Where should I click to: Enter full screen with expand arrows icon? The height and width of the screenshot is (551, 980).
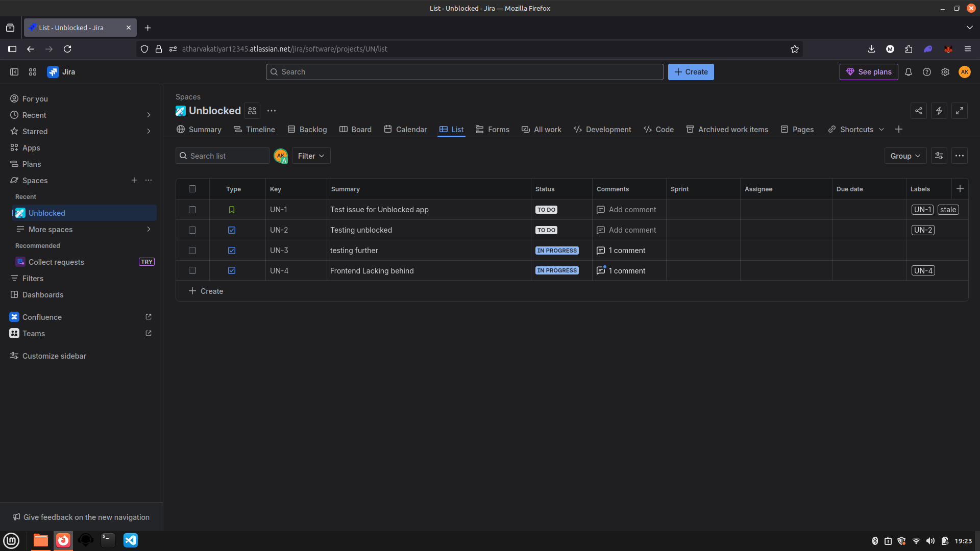coord(960,111)
